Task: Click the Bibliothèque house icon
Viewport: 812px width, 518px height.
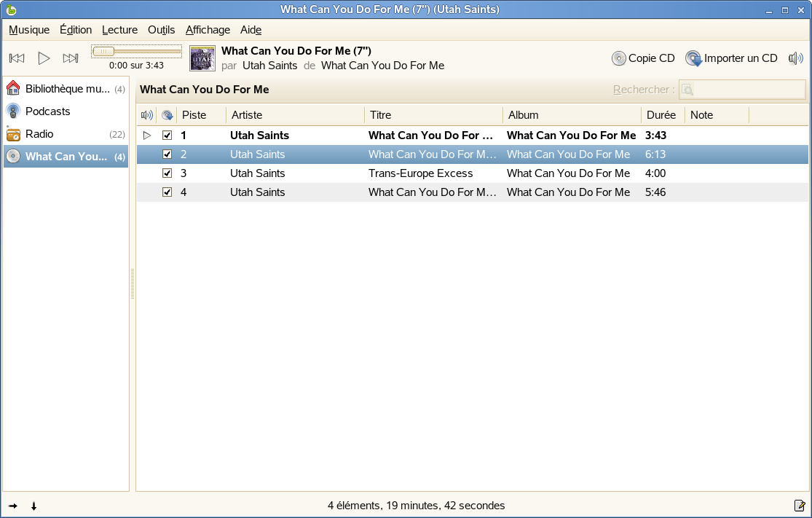Action: pyautogui.click(x=13, y=88)
